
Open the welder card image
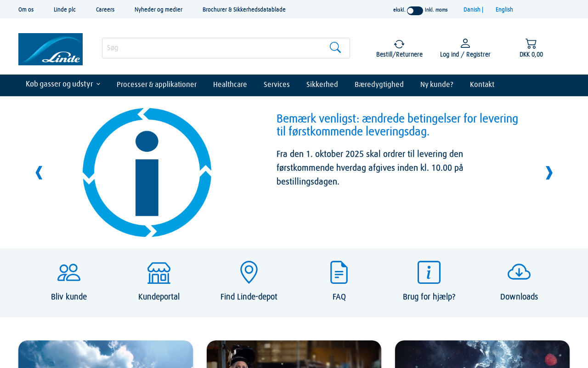294,354
